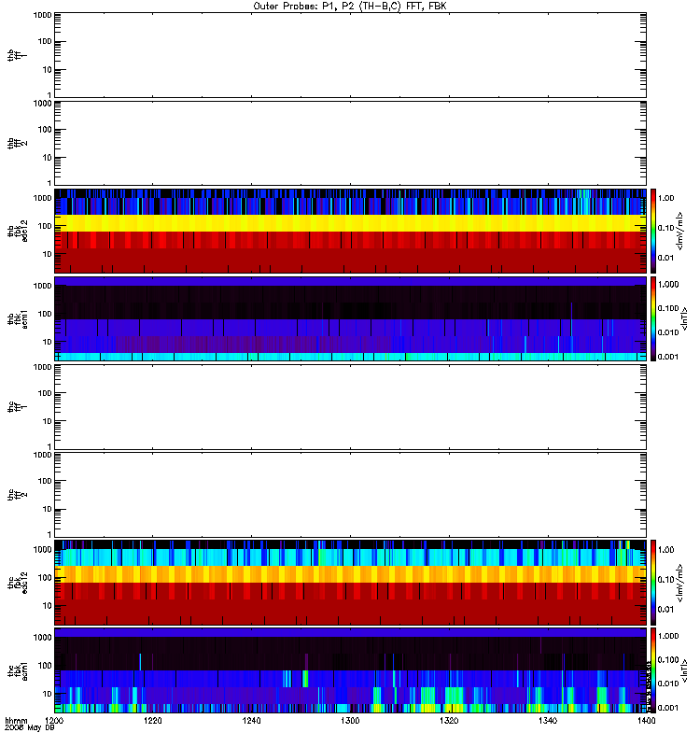Click the "thc fbk edc12" y-axis title
This screenshot has width=700, height=747.
point(18,583)
